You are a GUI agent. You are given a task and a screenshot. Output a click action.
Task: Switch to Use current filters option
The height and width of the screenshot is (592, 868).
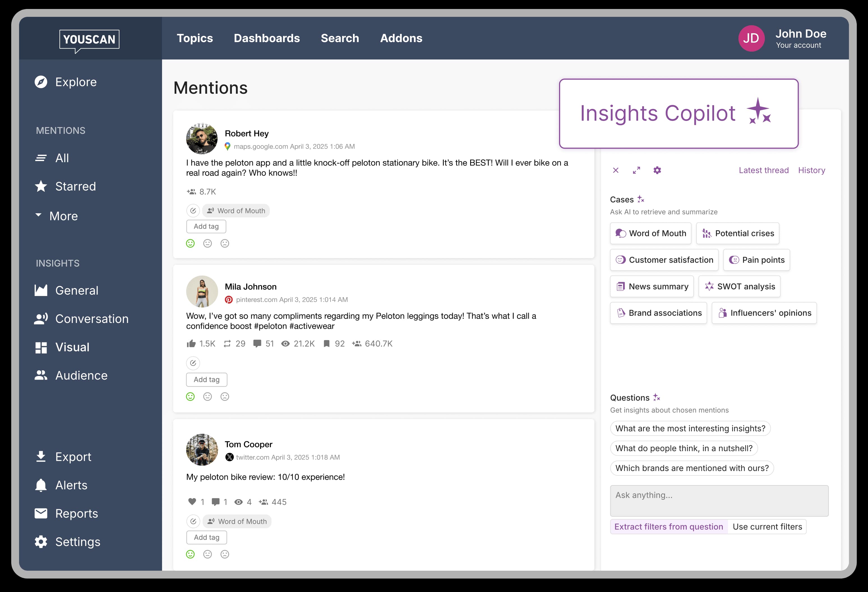click(767, 526)
